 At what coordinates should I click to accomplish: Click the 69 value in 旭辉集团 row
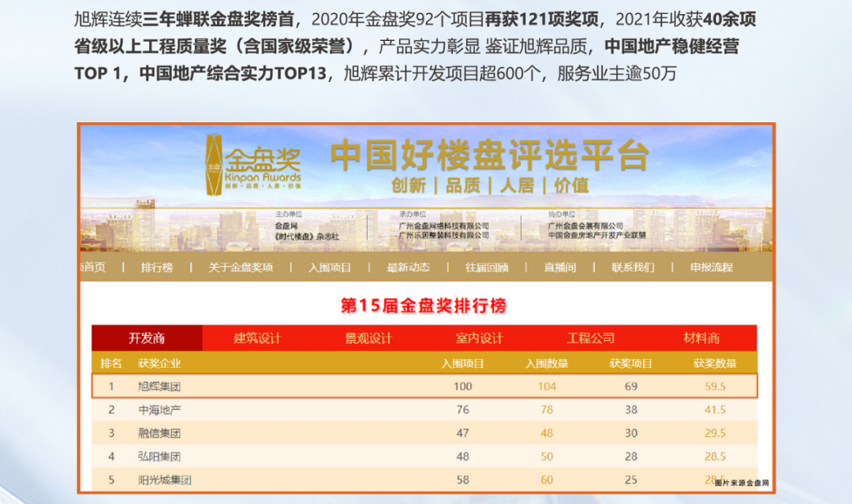[x=631, y=386]
